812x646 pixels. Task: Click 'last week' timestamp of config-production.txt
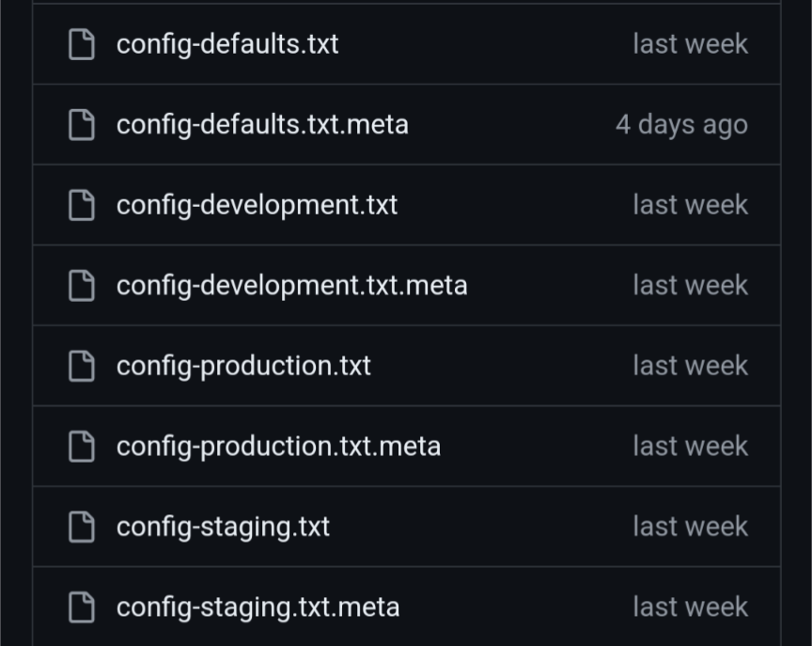pyautogui.click(x=690, y=366)
